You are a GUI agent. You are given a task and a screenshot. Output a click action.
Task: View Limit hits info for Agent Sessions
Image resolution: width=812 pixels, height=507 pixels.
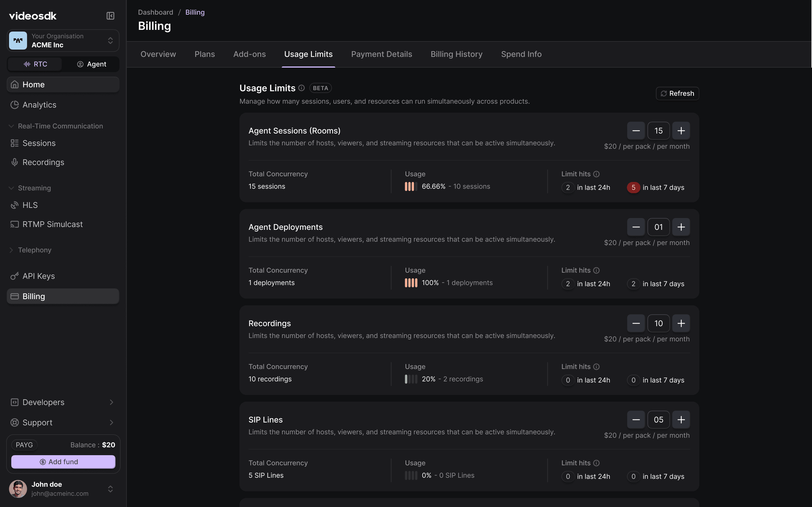coord(597,174)
